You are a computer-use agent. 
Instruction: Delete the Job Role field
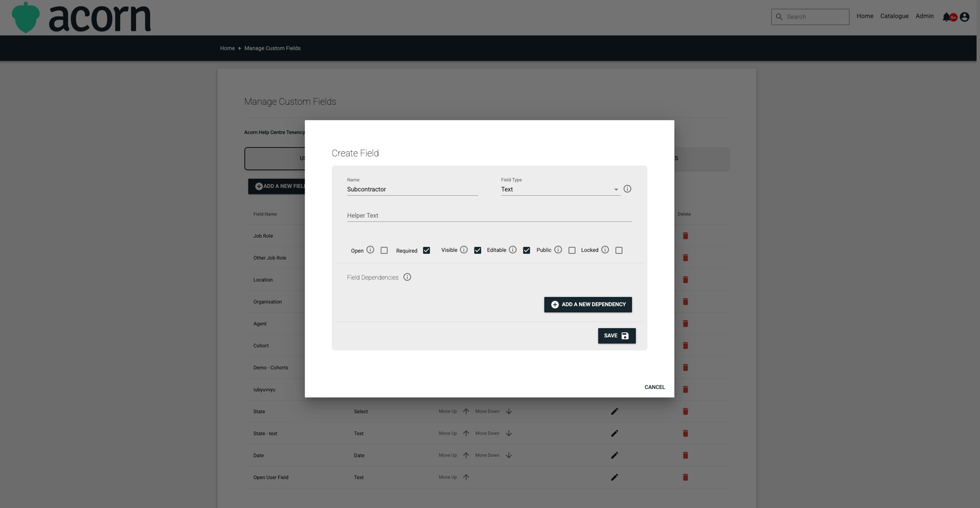coord(686,236)
